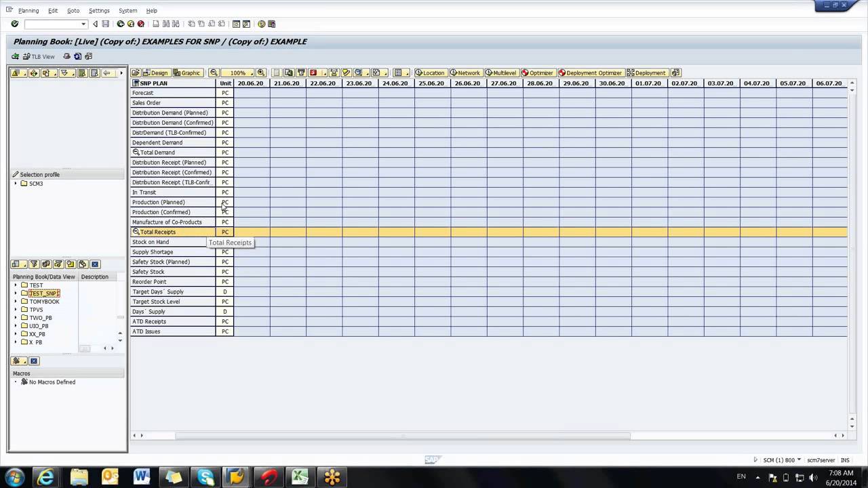868x488 pixels.
Task: Click the Selection profile pencil icon
Action: pyautogui.click(x=16, y=174)
